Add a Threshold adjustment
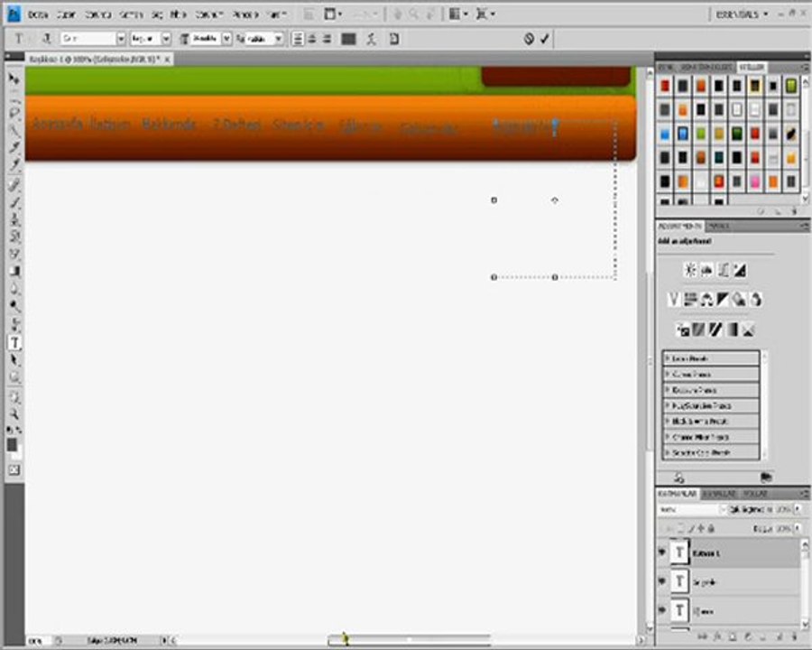The image size is (812, 650). [715, 330]
